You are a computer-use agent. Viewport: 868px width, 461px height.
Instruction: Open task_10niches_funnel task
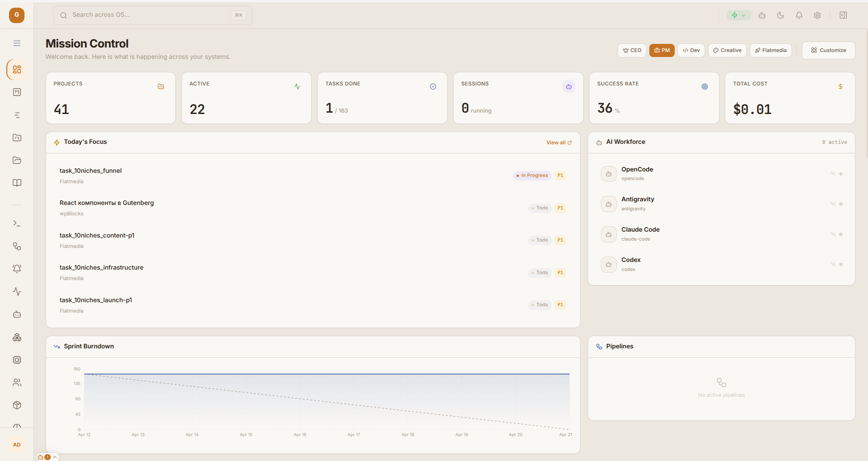[313, 176]
